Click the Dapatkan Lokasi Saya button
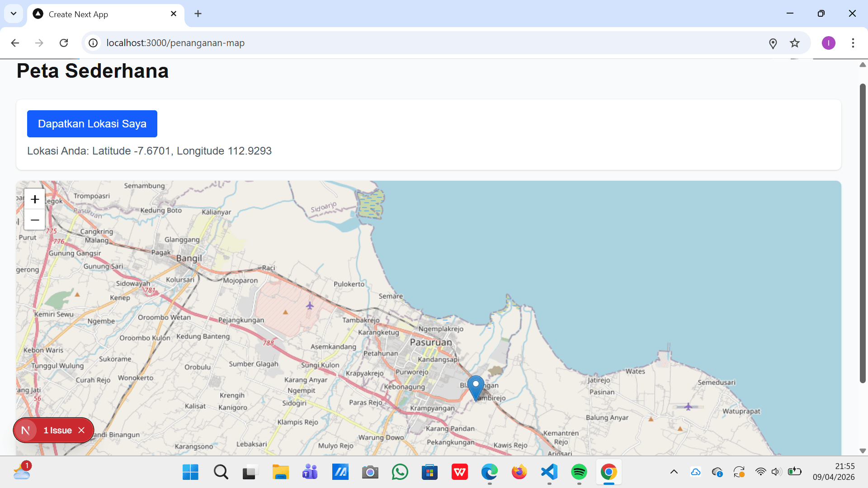Screen dimensions: 868x488 pos(92,124)
